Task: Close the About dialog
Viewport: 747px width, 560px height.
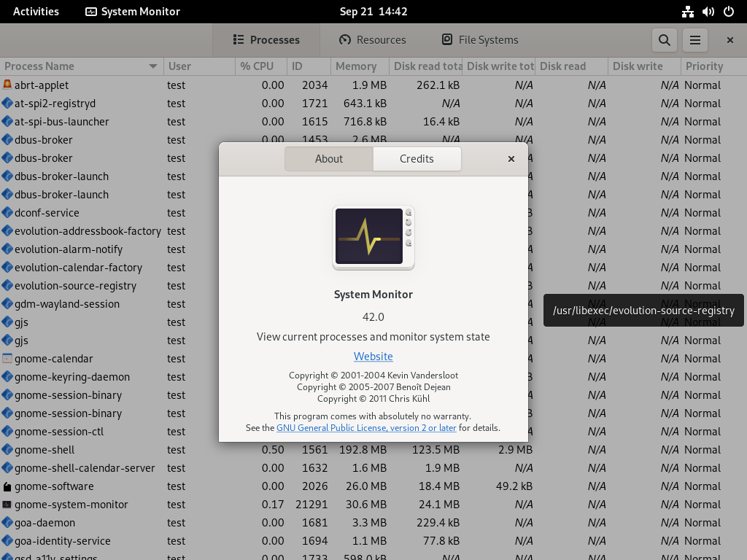Action: tap(511, 158)
